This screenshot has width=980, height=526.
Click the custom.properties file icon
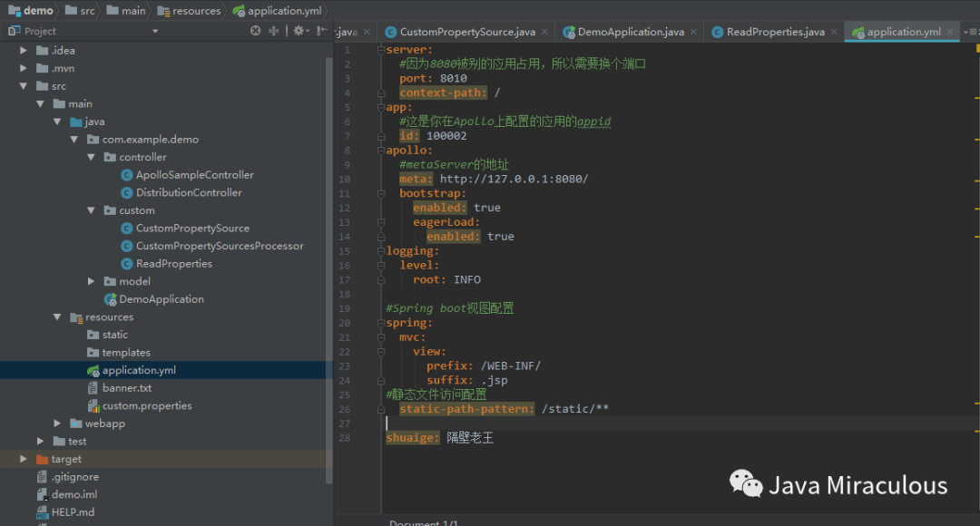click(x=93, y=406)
